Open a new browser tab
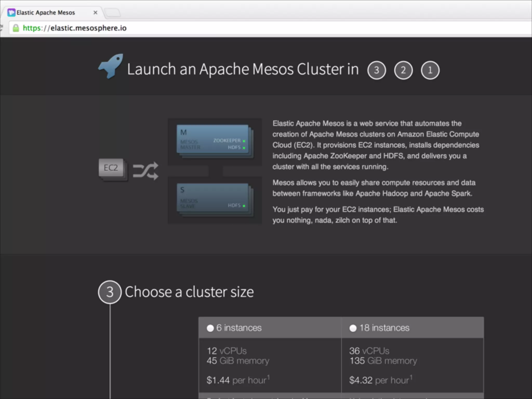 (x=113, y=12)
